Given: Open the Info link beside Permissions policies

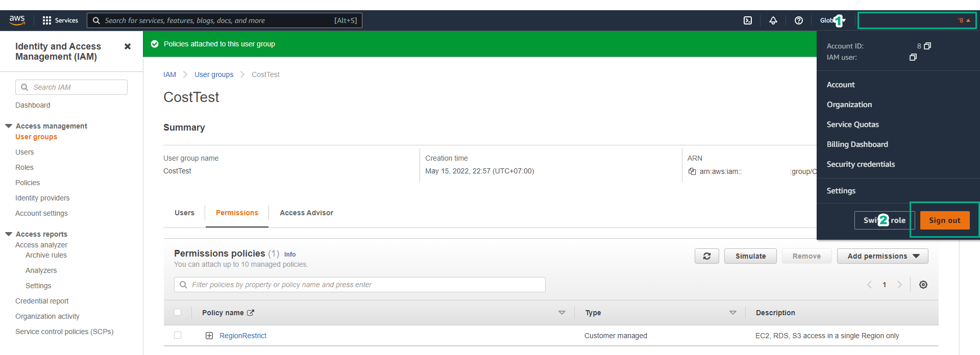Looking at the screenshot, I should 290,254.
